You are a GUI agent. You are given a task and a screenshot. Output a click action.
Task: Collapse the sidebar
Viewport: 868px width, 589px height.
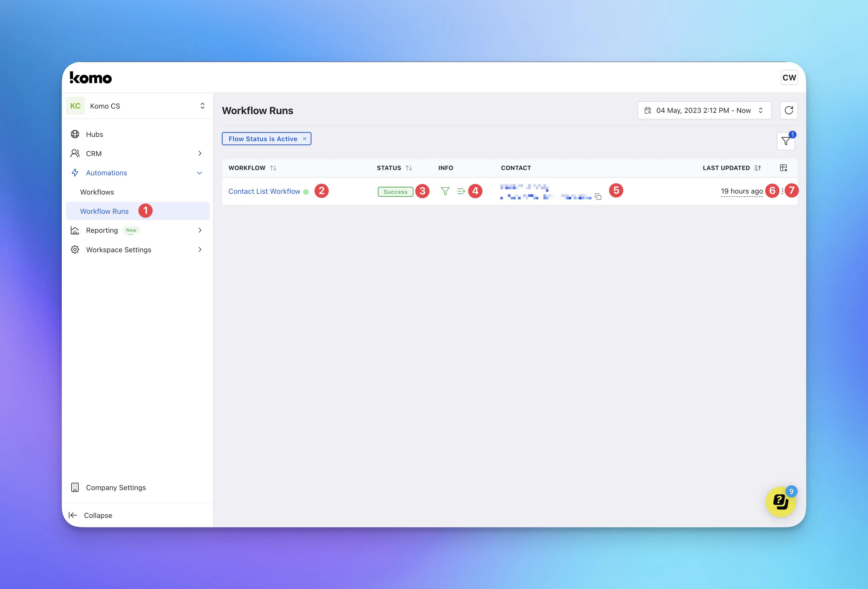pyautogui.click(x=137, y=515)
